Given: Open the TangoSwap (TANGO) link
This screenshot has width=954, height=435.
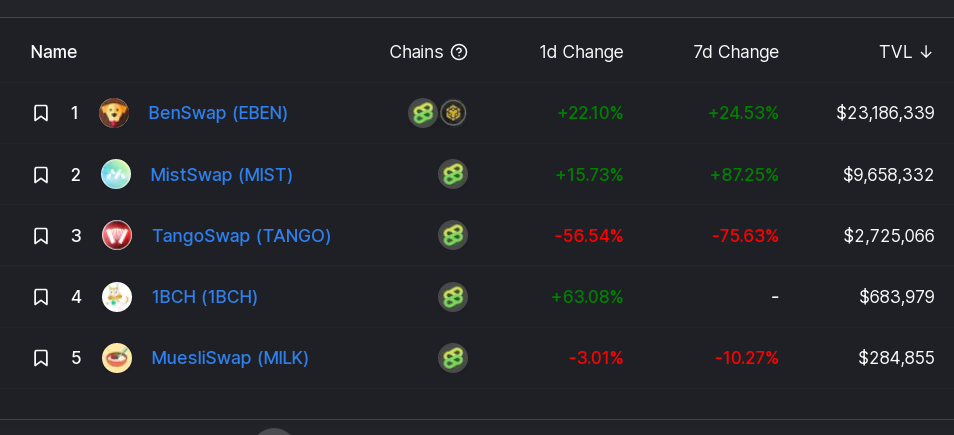Looking at the screenshot, I should click(242, 235).
